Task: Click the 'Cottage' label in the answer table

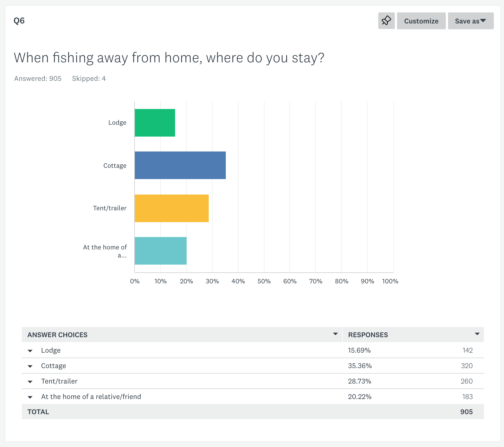Action: click(53, 366)
